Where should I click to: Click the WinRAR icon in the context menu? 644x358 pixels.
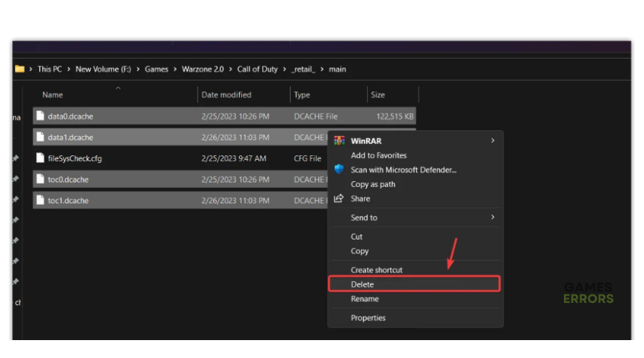pos(339,141)
